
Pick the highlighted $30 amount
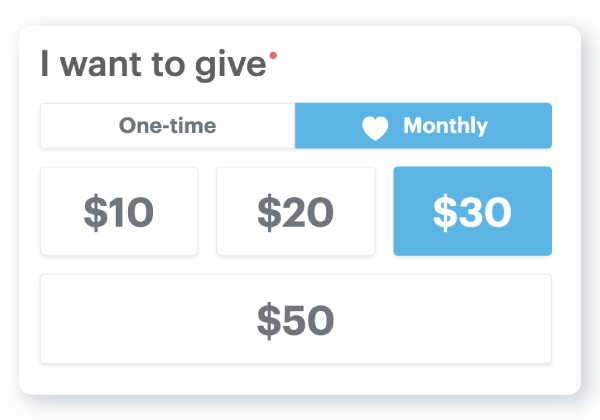tap(472, 211)
